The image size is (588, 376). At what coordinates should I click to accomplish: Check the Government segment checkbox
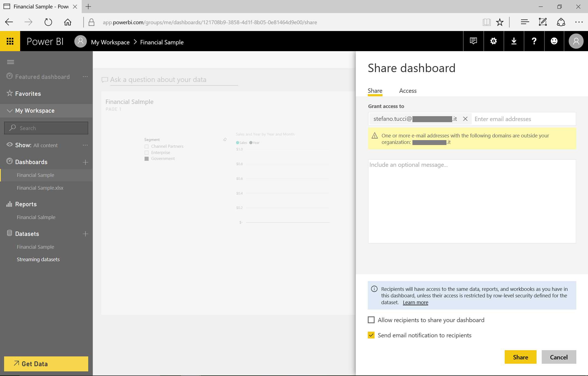[146, 159]
